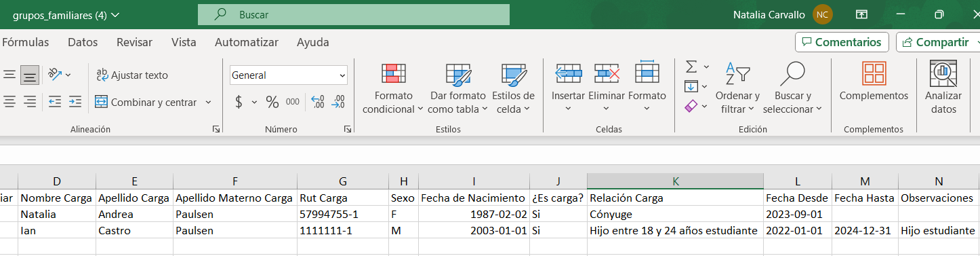980x256 pixels.
Task: Click the Comentarios button
Action: coord(842,42)
